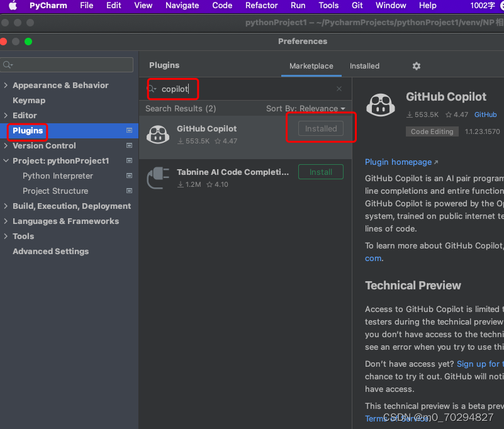Image resolution: width=504 pixels, height=429 pixels.
Task: Open the Tools menu in menu bar
Action: (328, 6)
